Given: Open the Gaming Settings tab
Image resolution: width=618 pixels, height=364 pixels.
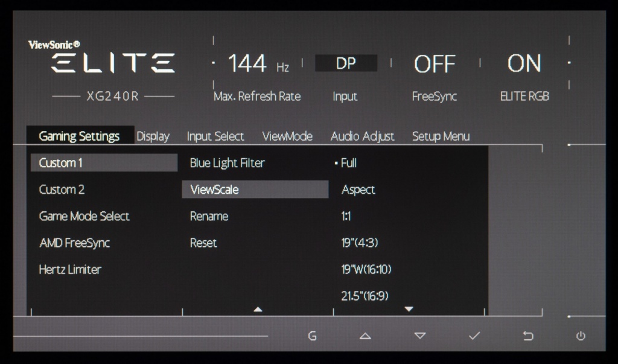Looking at the screenshot, I should click(x=80, y=136).
